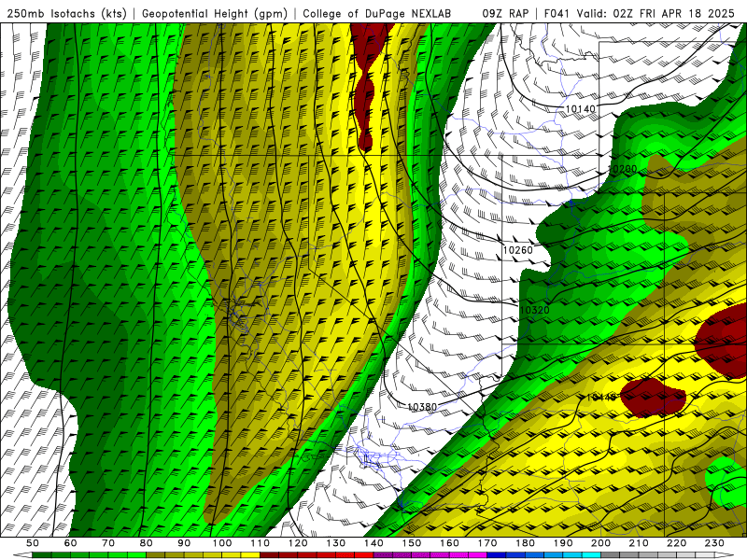This screenshot has width=747, height=560.
Task: Click the 60 value on the legend
Action: [71, 543]
